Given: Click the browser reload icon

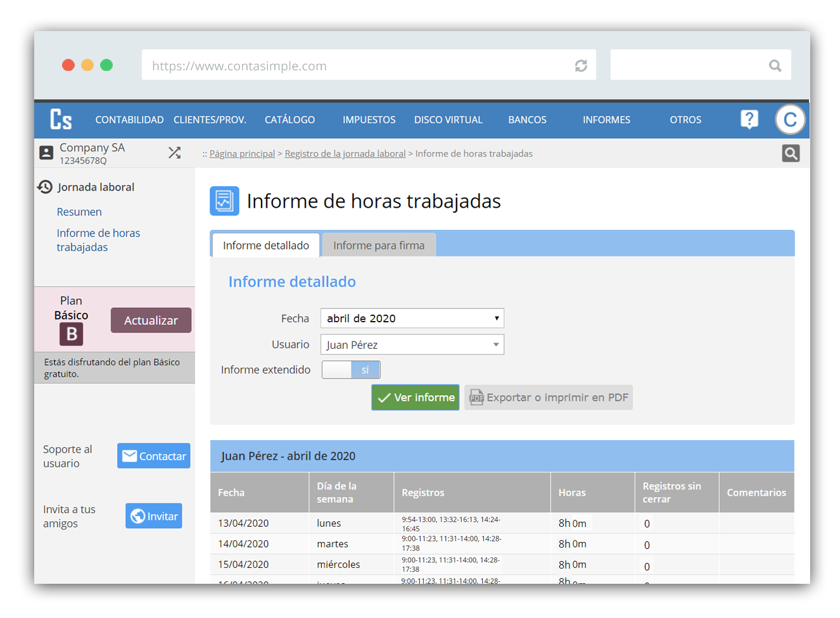Looking at the screenshot, I should (580, 66).
